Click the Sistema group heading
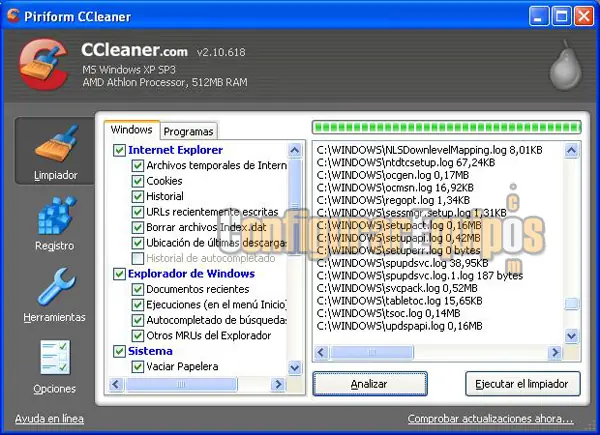 click(x=150, y=351)
